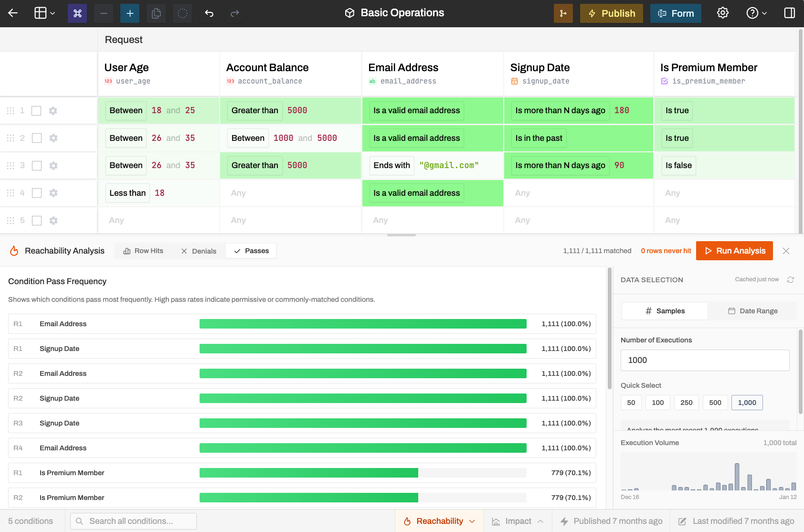Open the Form view
This screenshot has width=804, height=532.
pyautogui.click(x=676, y=13)
